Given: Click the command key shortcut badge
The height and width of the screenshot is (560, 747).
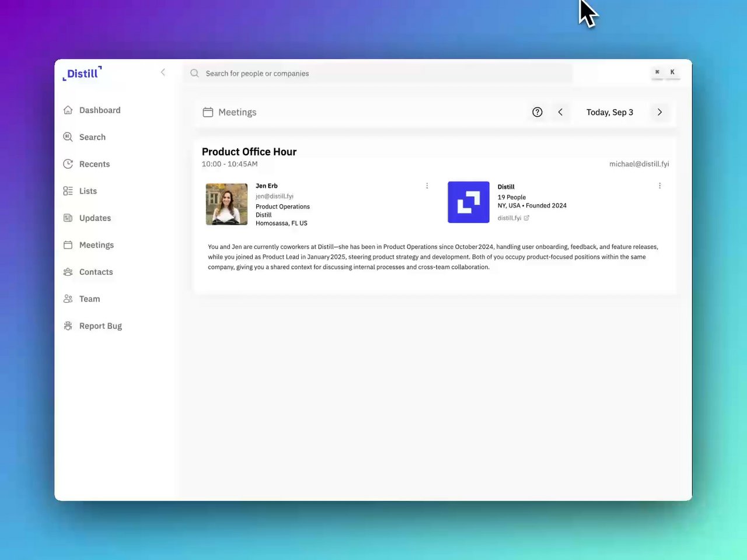Looking at the screenshot, I should point(657,72).
